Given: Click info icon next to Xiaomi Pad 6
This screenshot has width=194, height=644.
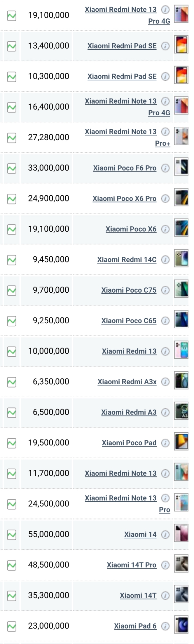Looking at the screenshot, I should point(165,626).
